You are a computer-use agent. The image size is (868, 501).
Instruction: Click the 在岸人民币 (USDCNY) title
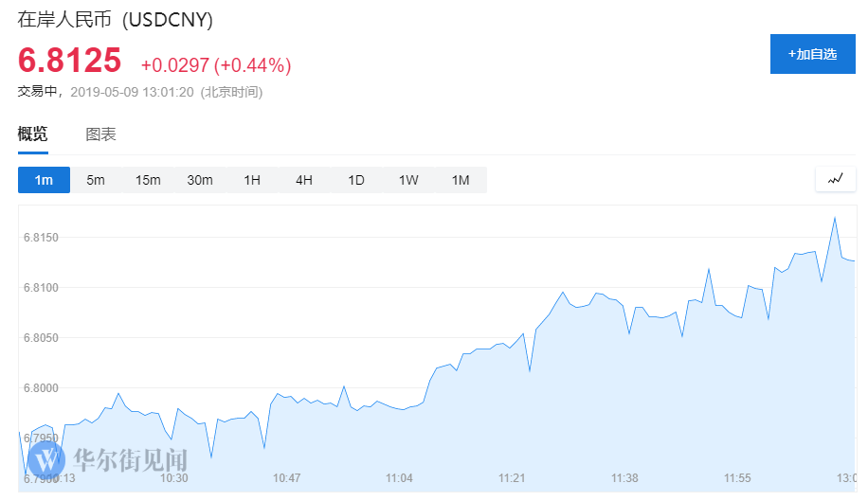116,20
